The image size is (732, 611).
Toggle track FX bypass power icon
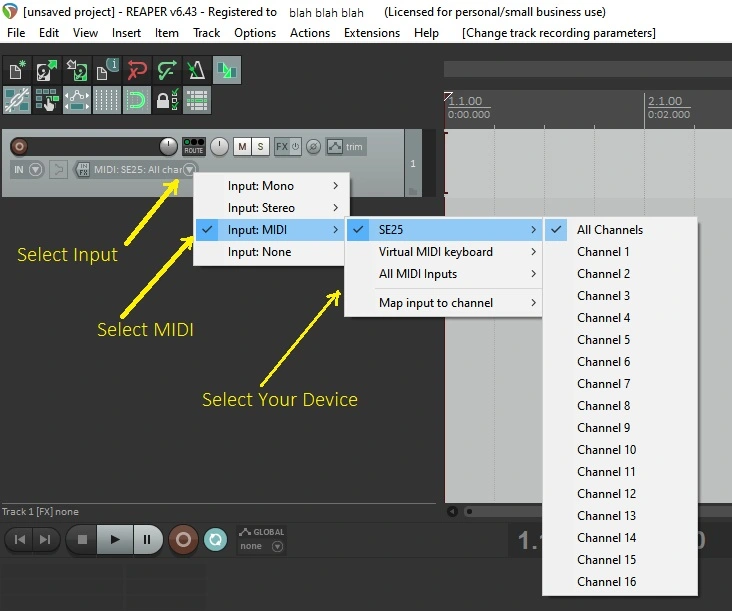click(296, 147)
